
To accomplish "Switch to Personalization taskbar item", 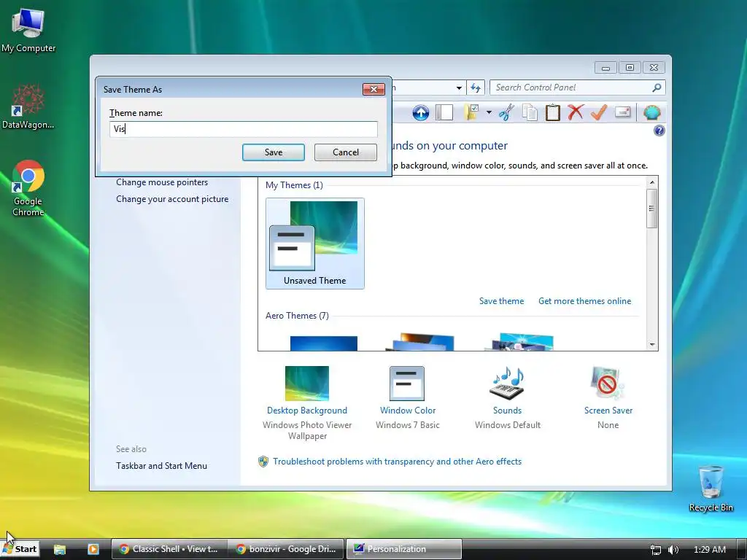I will (x=403, y=549).
